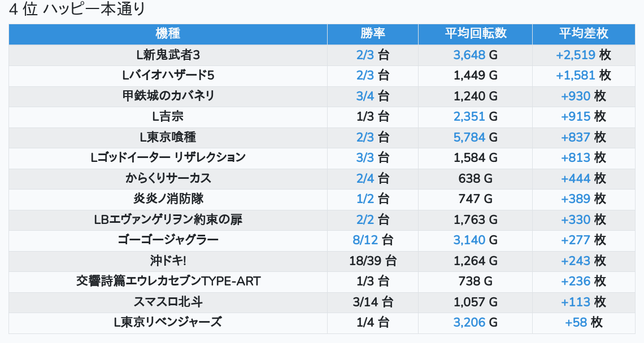Sort by the 勝率 column header
The image size is (644, 343).
(373, 34)
